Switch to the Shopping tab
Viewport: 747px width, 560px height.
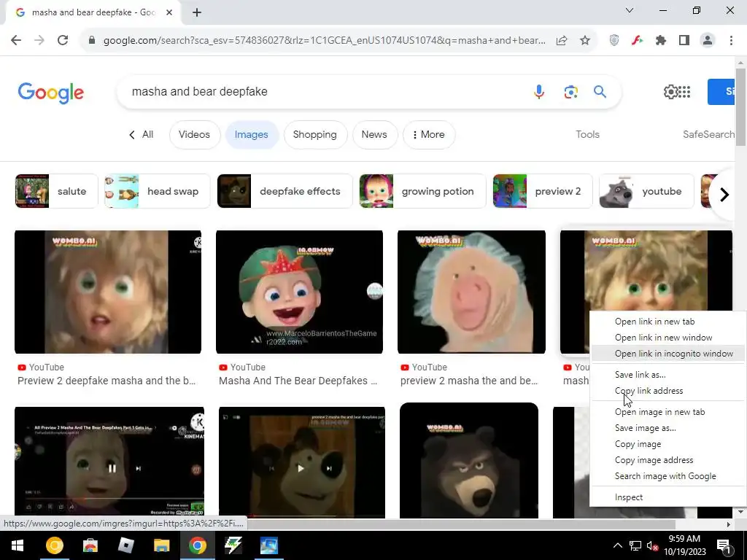[x=315, y=135]
